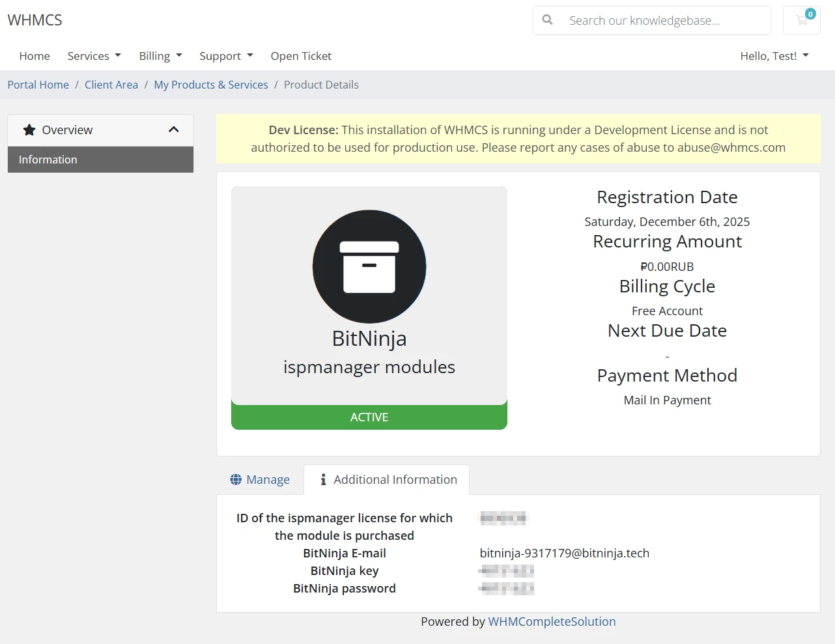
Task: Collapse the Overview sidebar panel chevron
Action: pyautogui.click(x=173, y=130)
